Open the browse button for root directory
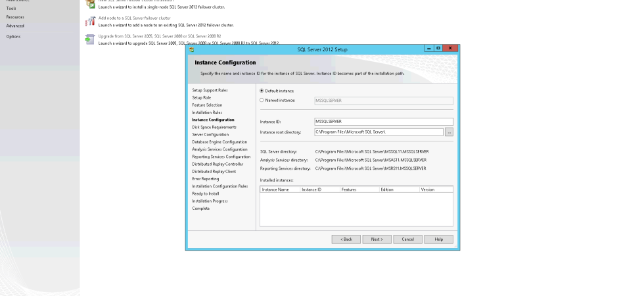The height and width of the screenshot is (296, 644). pyautogui.click(x=449, y=132)
